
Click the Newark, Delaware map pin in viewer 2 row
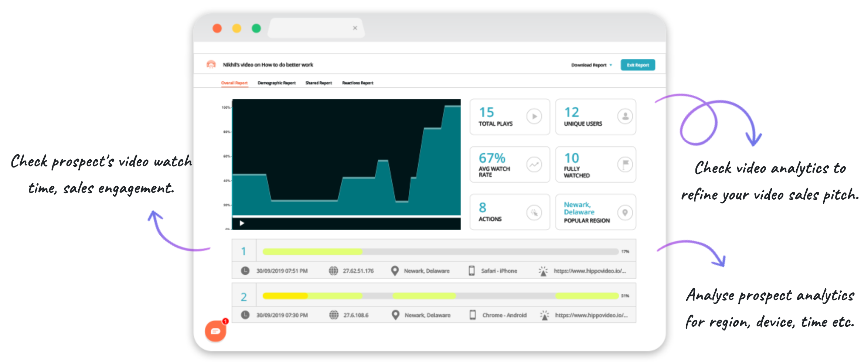point(394,315)
